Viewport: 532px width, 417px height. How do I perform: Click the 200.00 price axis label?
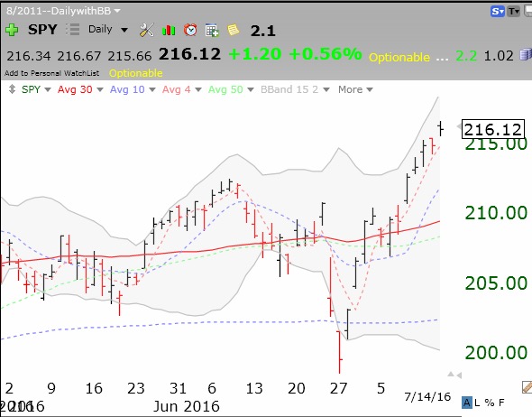pyautogui.click(x=496, y=353)
